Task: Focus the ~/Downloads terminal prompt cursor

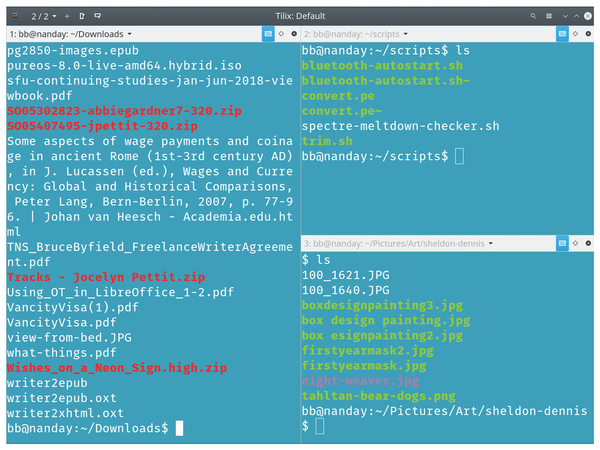Action: click(x=179, y=428)
